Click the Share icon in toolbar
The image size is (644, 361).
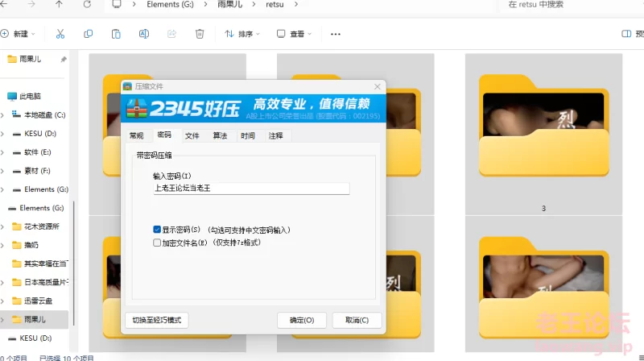point(171,34)
